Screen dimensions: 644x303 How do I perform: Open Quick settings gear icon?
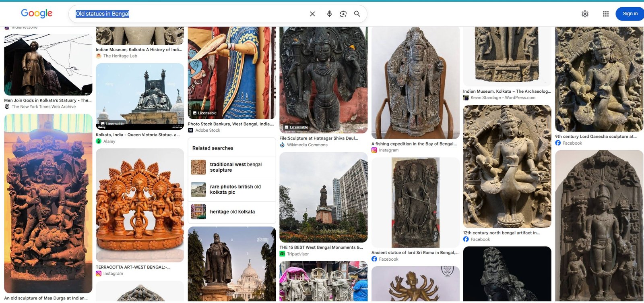[x=585, y=14]
